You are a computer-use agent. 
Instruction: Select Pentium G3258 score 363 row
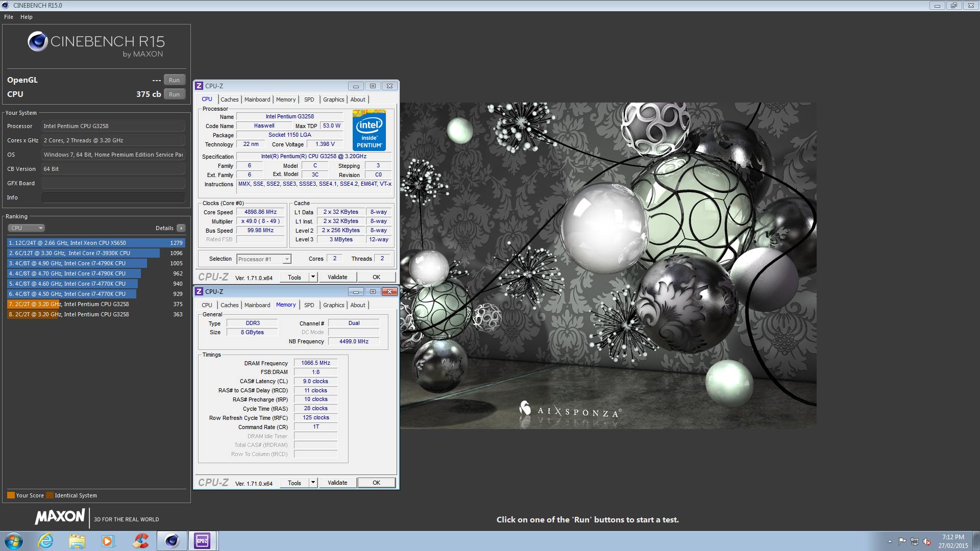pos(96,314)
